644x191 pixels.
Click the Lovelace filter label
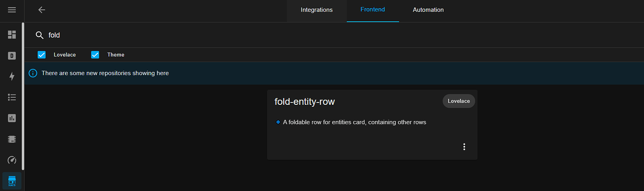point(65,55)
